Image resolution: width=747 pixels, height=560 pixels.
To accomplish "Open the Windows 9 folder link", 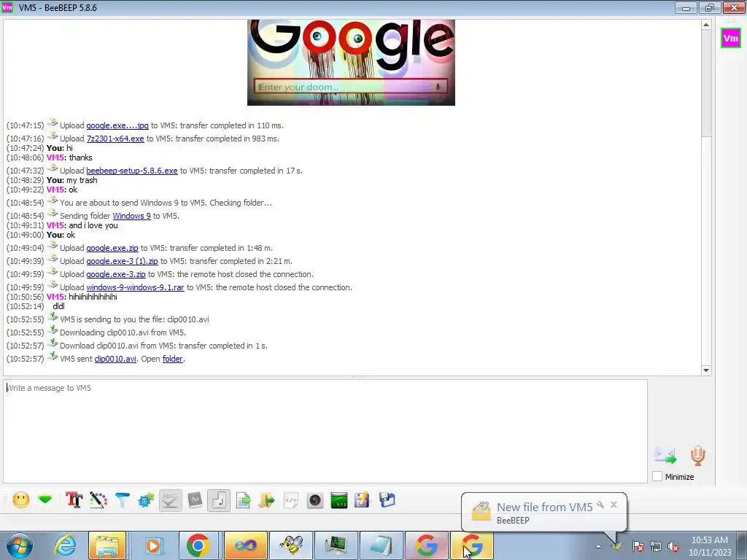I will tap(131, 216).
